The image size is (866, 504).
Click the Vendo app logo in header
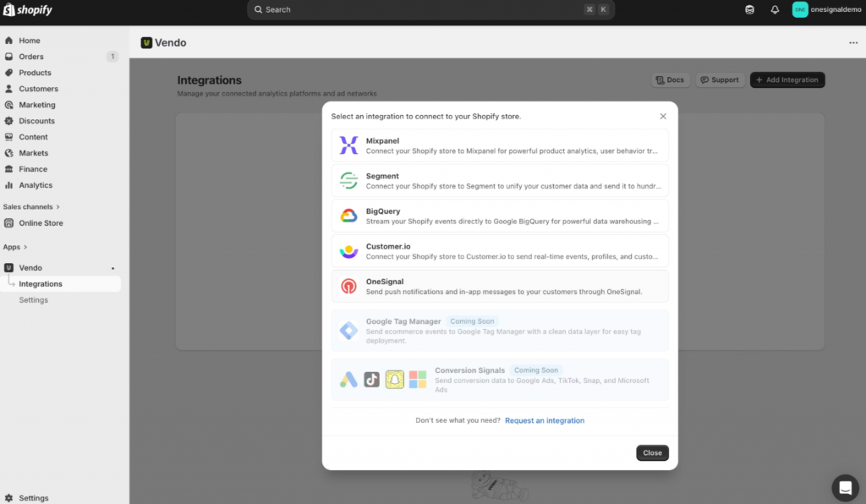[146, 42]
